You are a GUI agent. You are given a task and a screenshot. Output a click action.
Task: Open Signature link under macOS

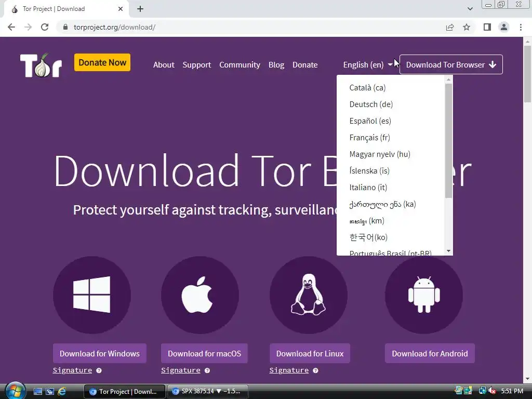coord(180,370)
